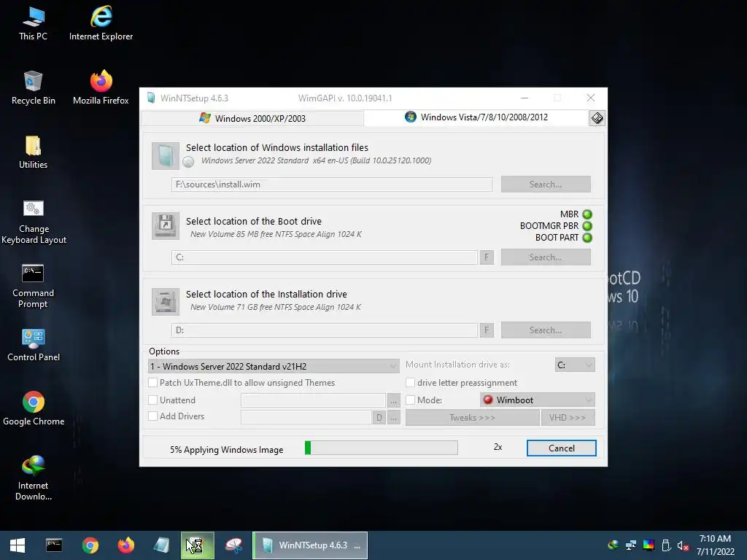The width and height of the screenshot is (747, 560).
Task: Click the volume muted tray icon
Action: click(x=683, y=545)
